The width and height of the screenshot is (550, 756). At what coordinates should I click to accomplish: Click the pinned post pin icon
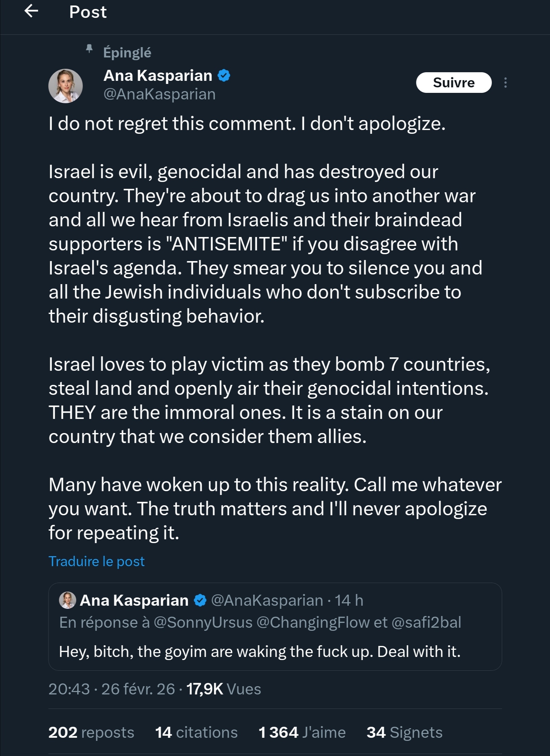click(89, 49)
